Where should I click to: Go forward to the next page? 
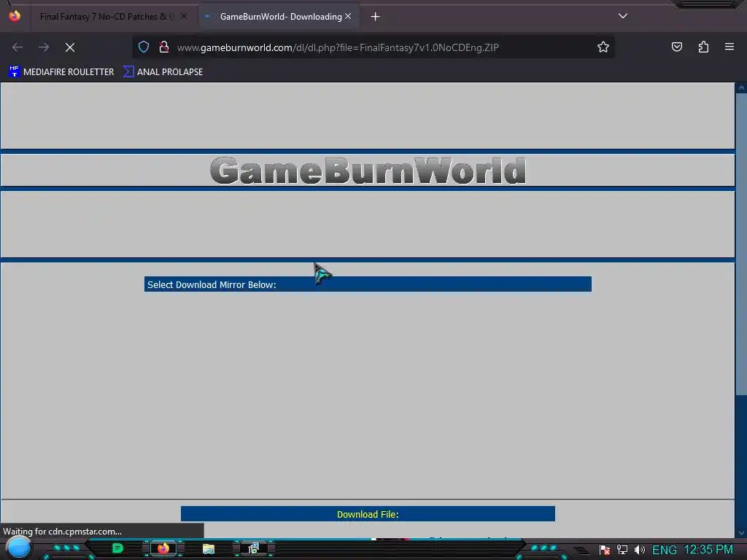pos(44,47)
